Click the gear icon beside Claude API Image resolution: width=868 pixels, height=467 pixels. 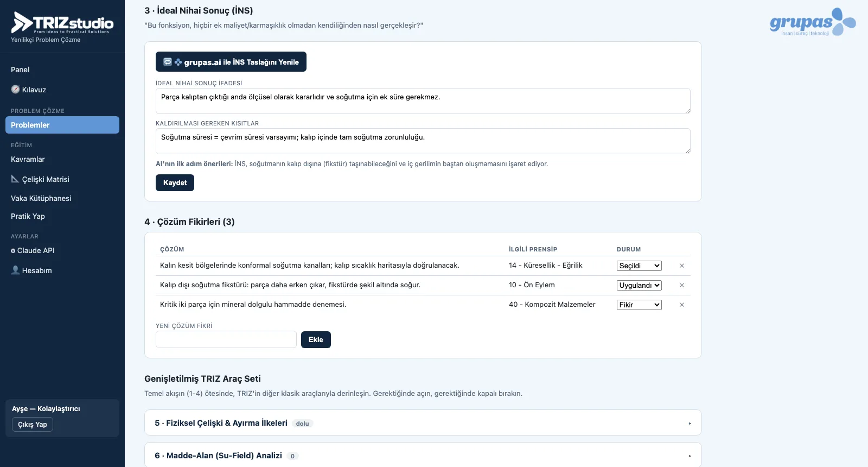(x=13, y=251)
